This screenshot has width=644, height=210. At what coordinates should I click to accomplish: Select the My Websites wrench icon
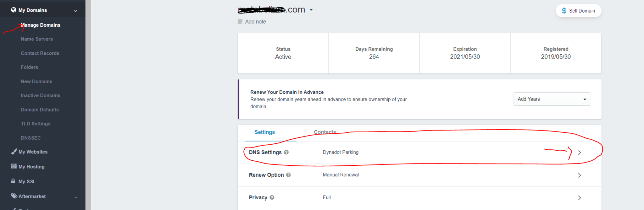pos(14,152)
